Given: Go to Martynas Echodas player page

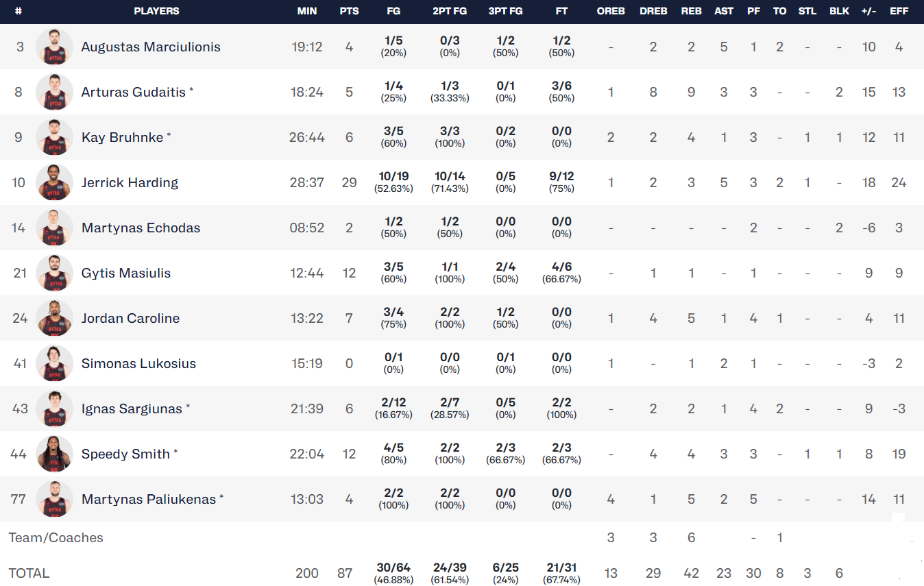Looking at the screenshot, I should (141, 228).
